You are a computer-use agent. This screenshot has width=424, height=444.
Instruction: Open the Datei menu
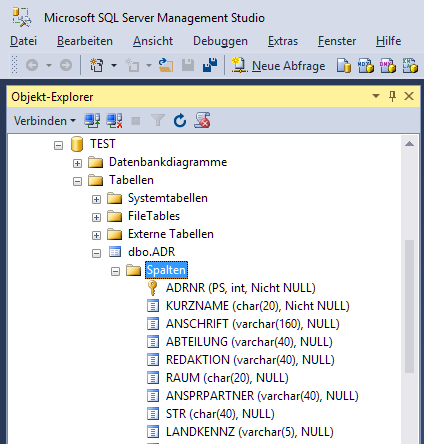23,41
